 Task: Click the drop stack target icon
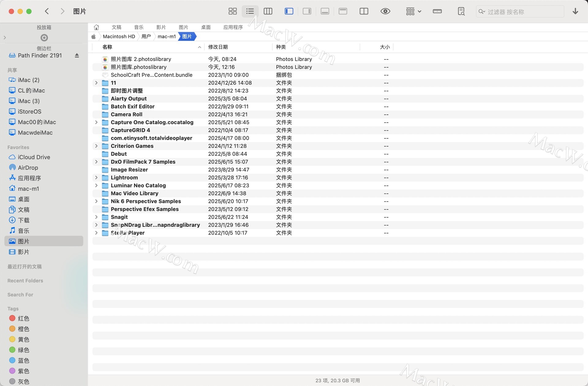tap(44, 38)
